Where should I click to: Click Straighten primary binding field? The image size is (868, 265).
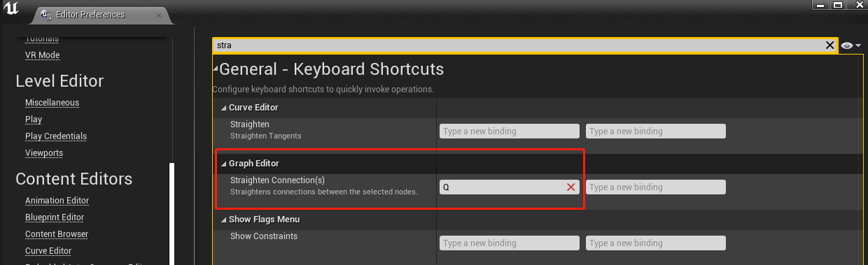pos(510,131)
